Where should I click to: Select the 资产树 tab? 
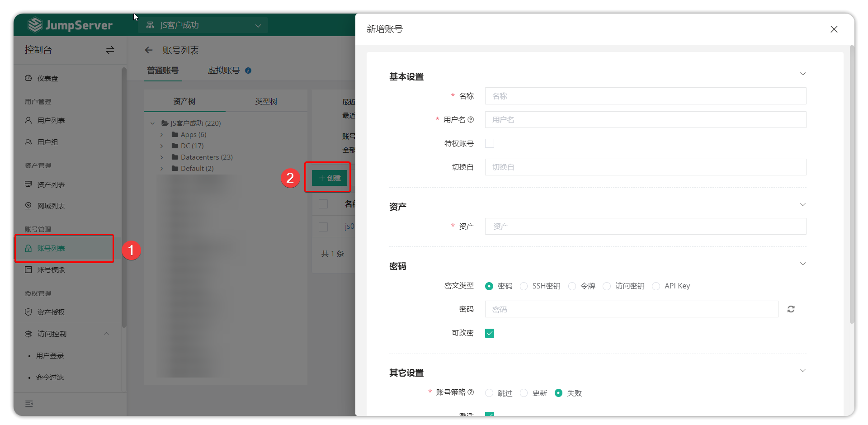[184, 101]
